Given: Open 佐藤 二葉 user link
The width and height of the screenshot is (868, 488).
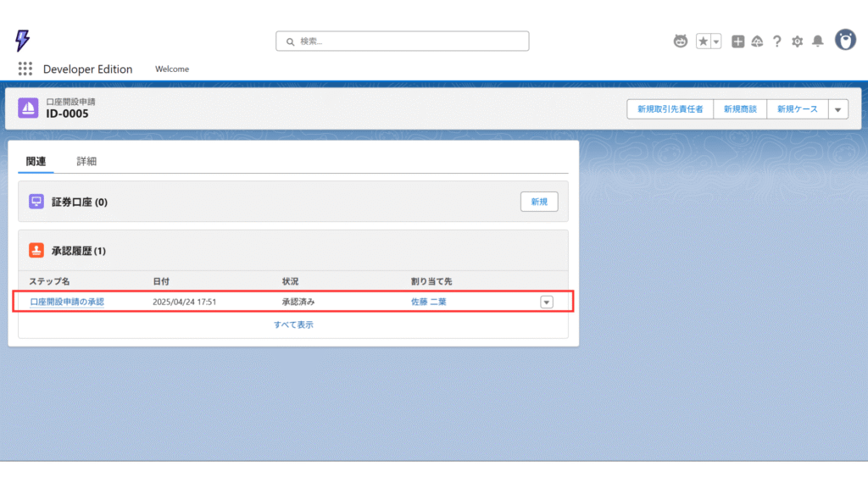Looking at the screenshot, I should click(x=428, y=302).
